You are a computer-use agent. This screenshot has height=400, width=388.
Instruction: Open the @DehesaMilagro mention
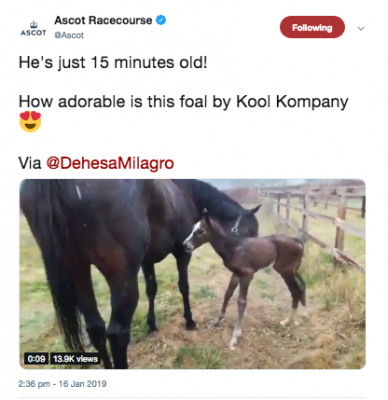point(110,163)
